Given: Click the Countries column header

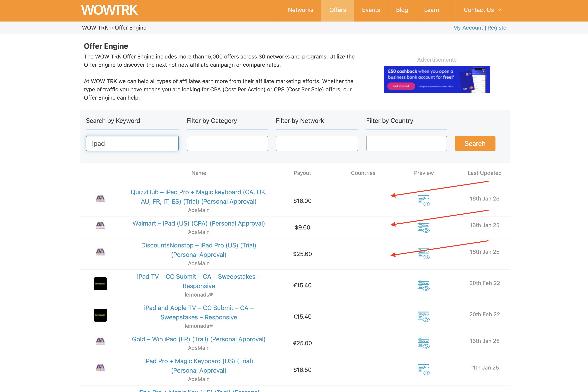Looking at the screenshot, I should tap(363, 173).
